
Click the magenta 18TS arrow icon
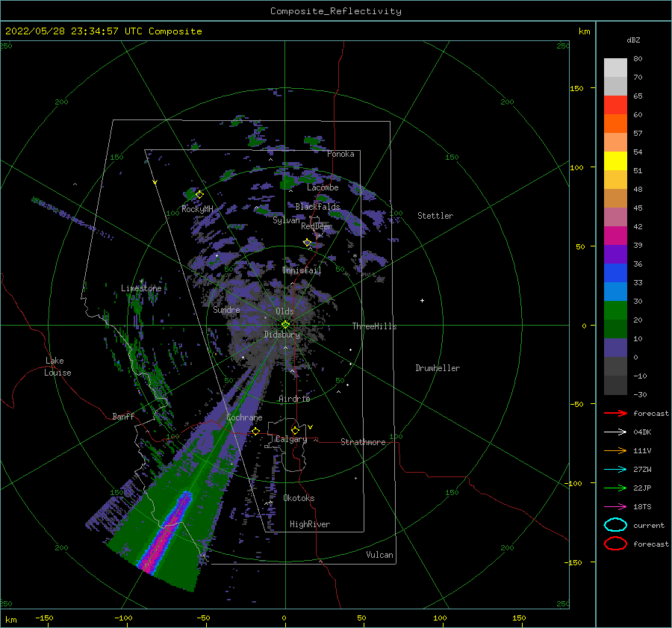click(x=615, y=507)
